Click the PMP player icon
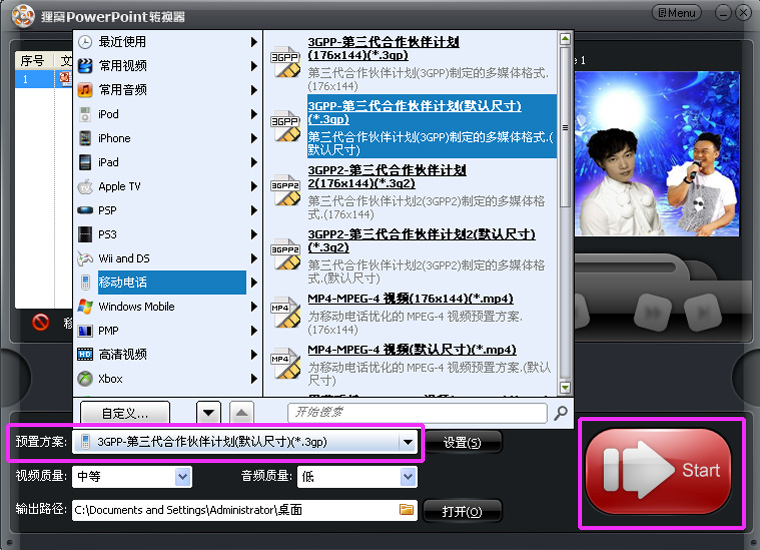760x550 pixels. coord(85,331)
